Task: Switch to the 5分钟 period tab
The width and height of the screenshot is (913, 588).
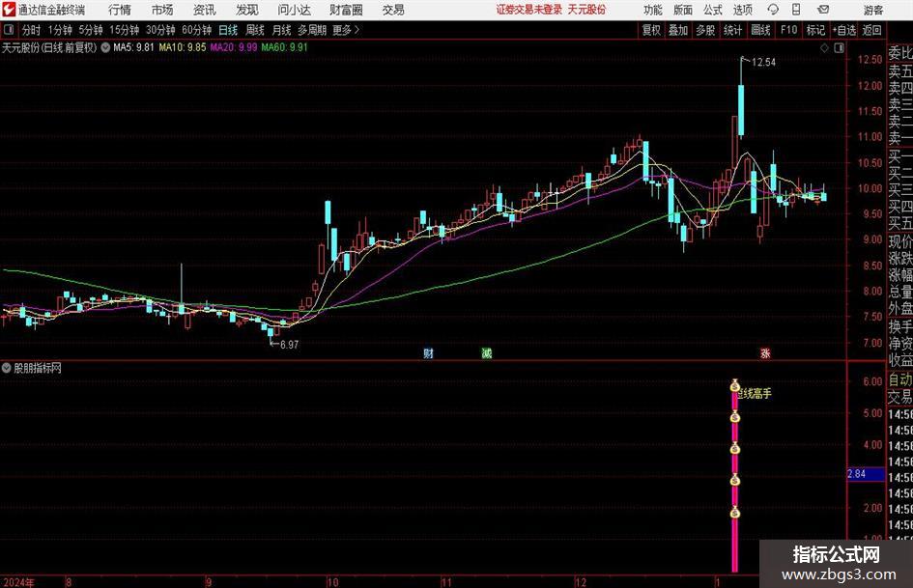Action: coord(91,30)
